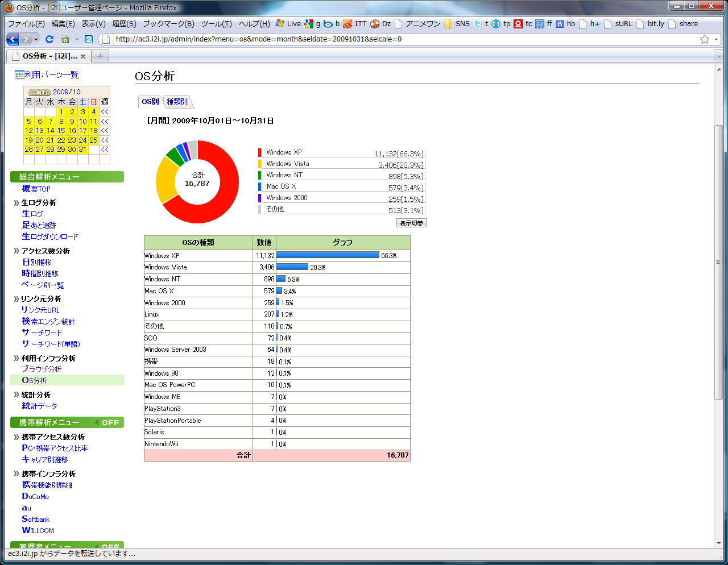Screen dimensions: 728x565
Task: Switch to the 種類別 tab
Action: (x=178, y=102)
